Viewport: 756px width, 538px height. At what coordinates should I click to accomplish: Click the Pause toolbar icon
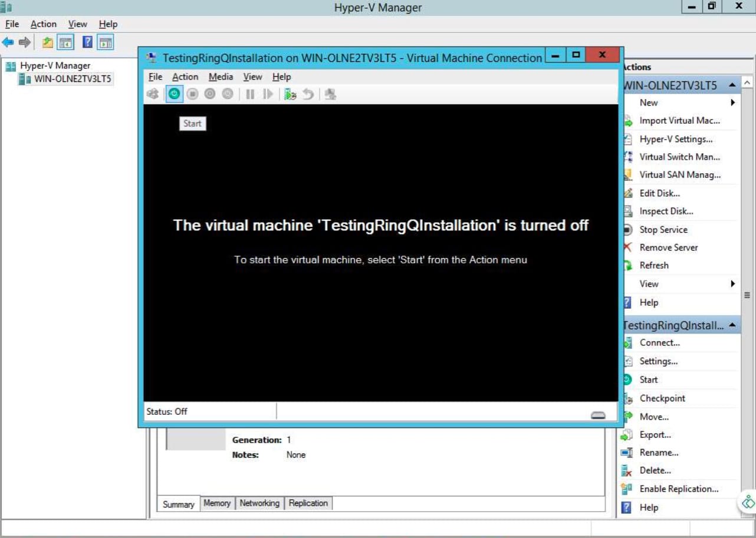tap(251, 93)
